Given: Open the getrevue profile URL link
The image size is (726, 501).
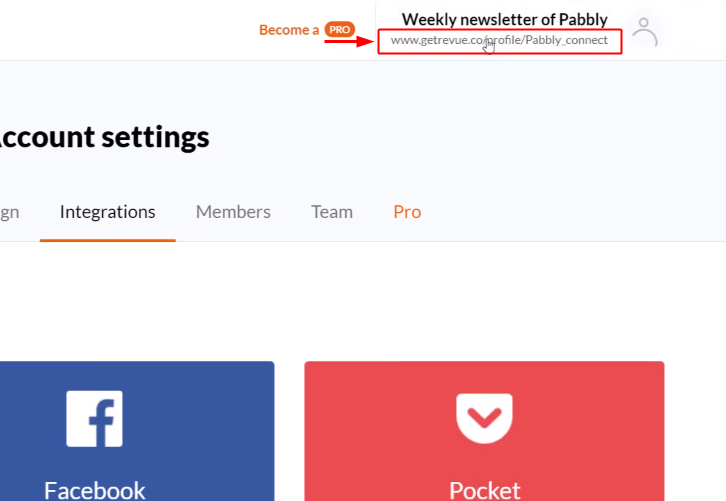Looking at the screenshot, I should coord(499,40).
